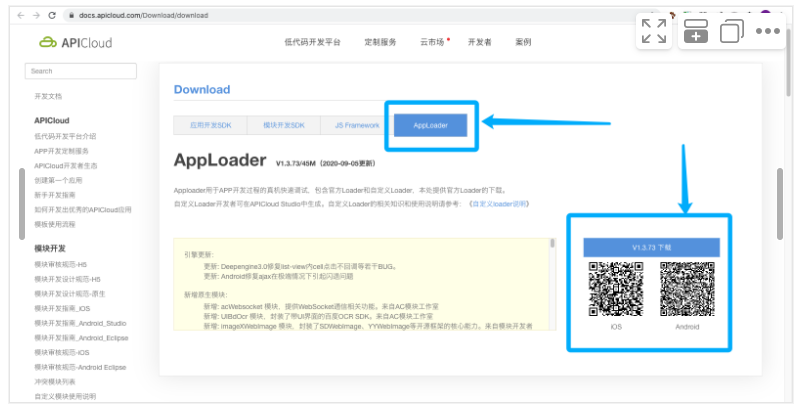Click the add block plus icon

coord(695,31)
